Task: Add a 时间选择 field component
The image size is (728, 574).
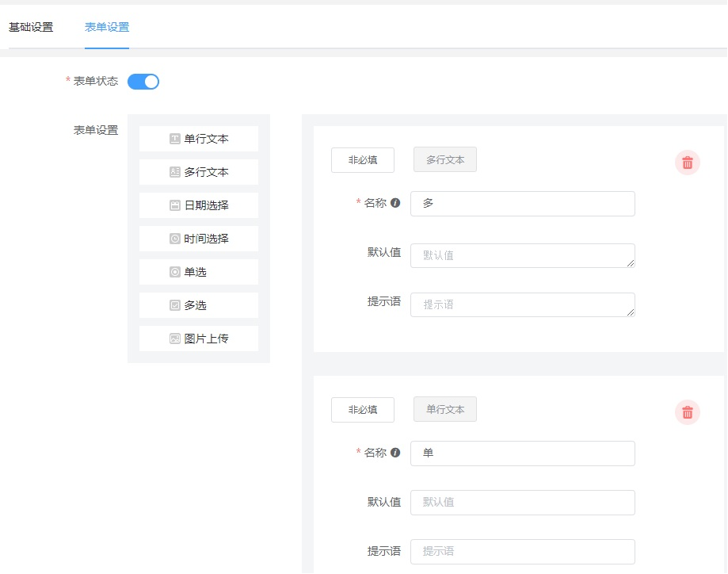Action: coord(199,239)
